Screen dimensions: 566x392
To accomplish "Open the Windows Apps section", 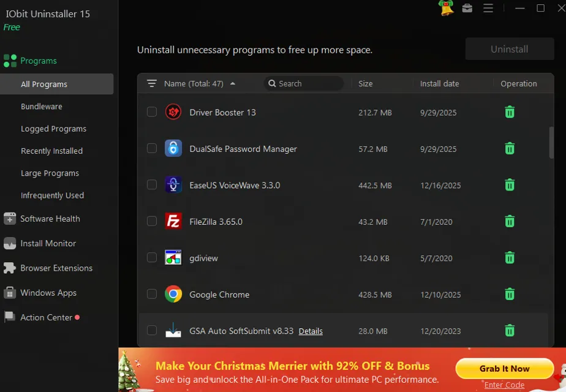I will [48, 293].
